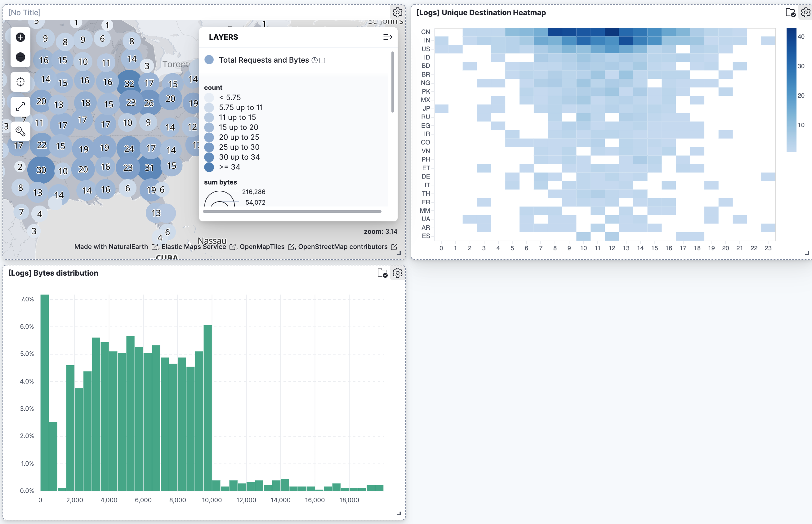Open settings gear on the Unique Destination Heatmap panel
Image resolution: width=812 pixels, height=524 pixels.
[x=805, y=13]
